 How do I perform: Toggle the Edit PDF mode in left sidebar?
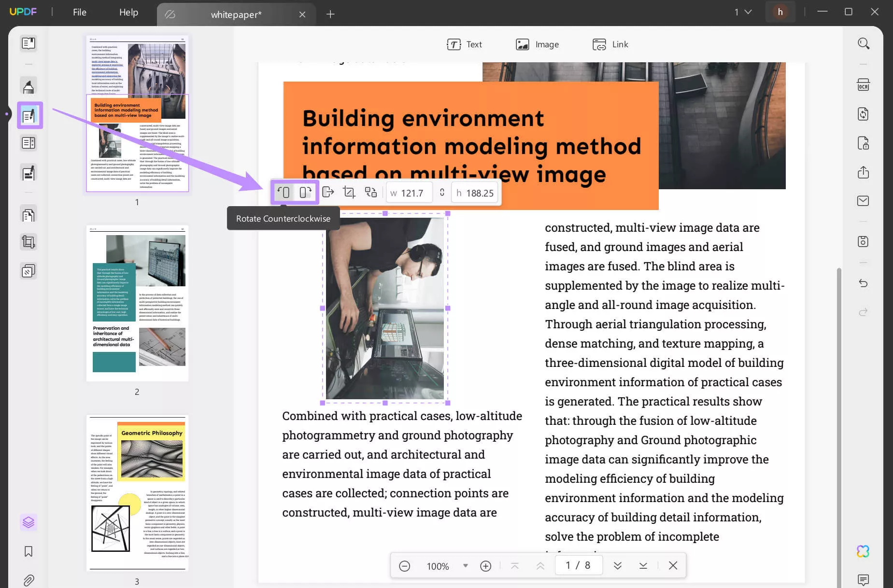click(x=29, y=115)
